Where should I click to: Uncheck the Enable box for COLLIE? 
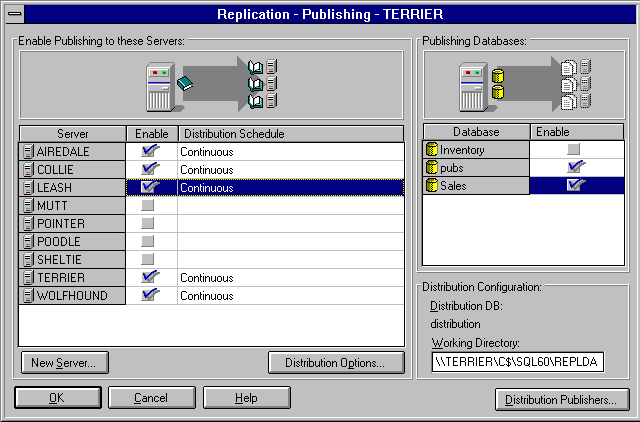(x=150, y=170)
